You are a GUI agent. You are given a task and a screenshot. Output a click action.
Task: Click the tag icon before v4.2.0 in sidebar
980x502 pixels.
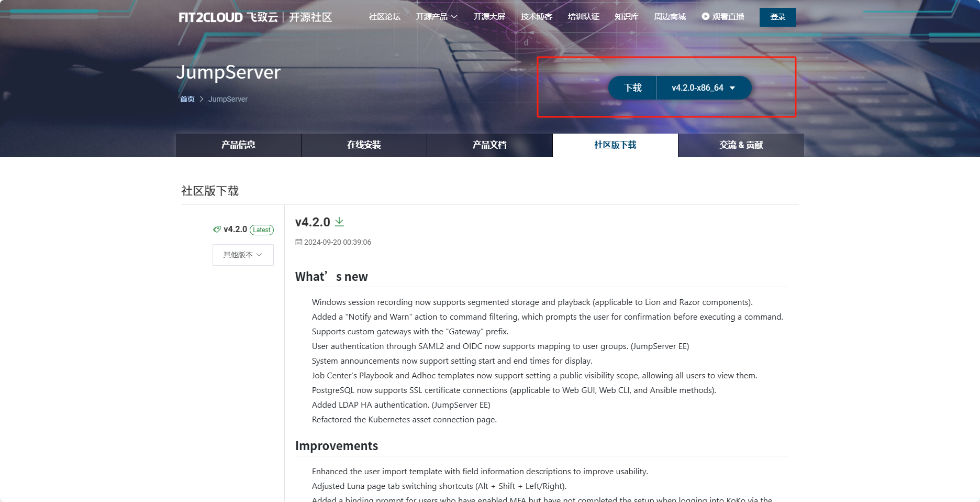tap(217, 230)
